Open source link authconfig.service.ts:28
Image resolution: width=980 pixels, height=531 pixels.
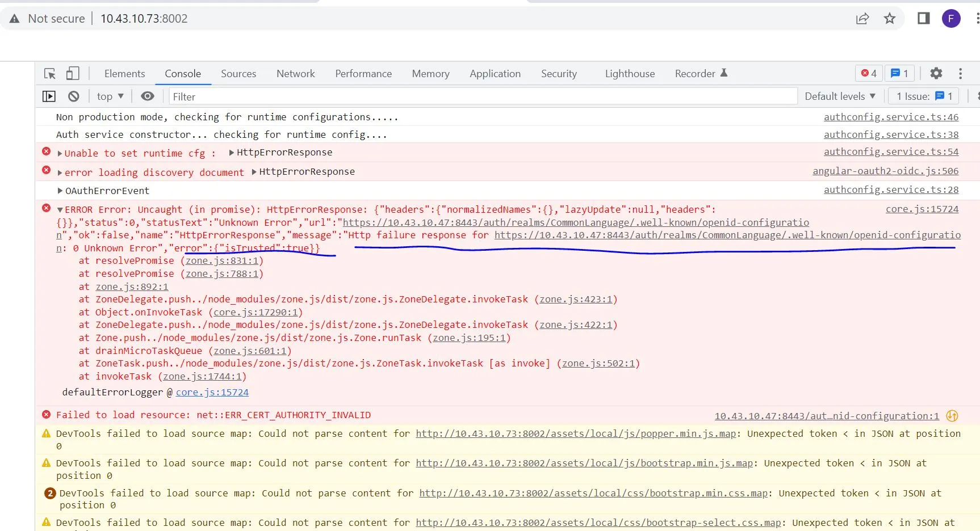[891, 189]
